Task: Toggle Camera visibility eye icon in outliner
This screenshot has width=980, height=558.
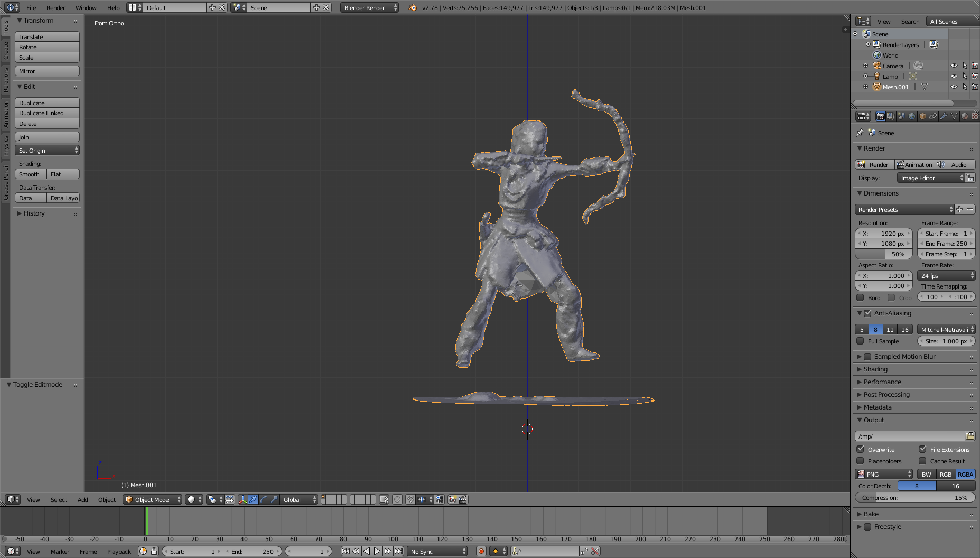Action: coord(954,66)
